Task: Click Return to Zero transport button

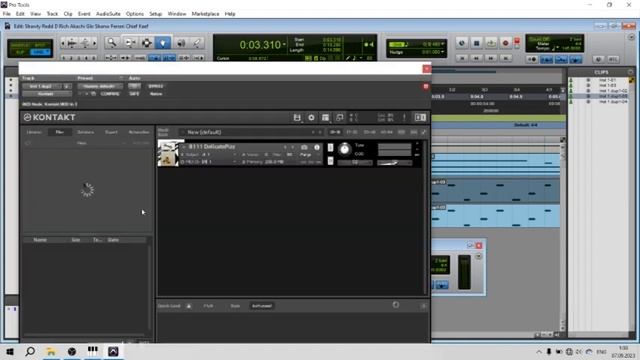Action: pos(462,58)
